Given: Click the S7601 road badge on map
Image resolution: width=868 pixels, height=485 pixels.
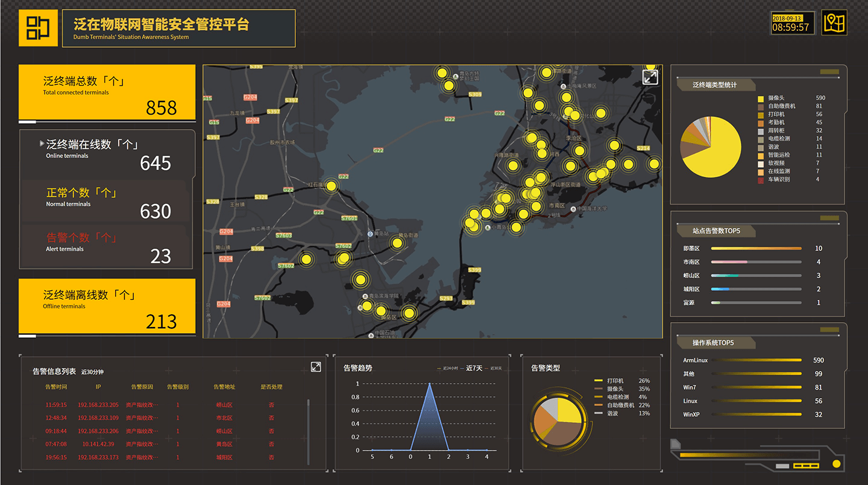Looking at the screenshot, I should pyautogui.click(x=349, y=218).
